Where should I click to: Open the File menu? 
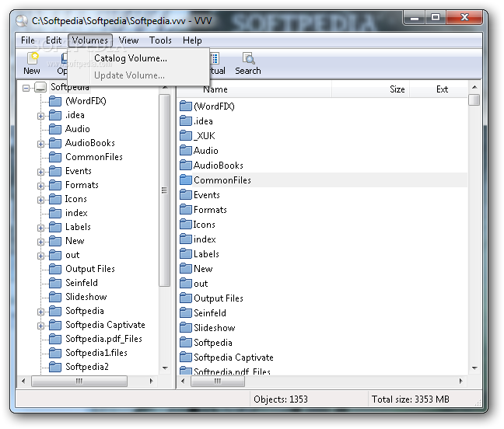[28, 40]
